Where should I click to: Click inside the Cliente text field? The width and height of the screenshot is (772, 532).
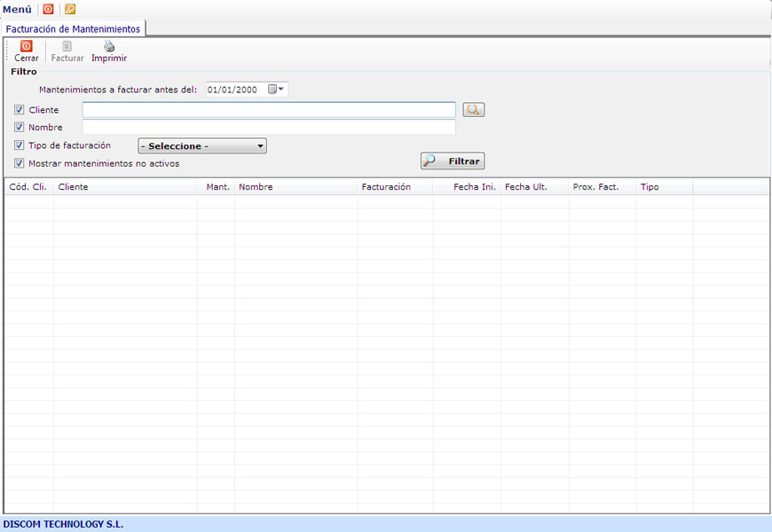(269, 110)
